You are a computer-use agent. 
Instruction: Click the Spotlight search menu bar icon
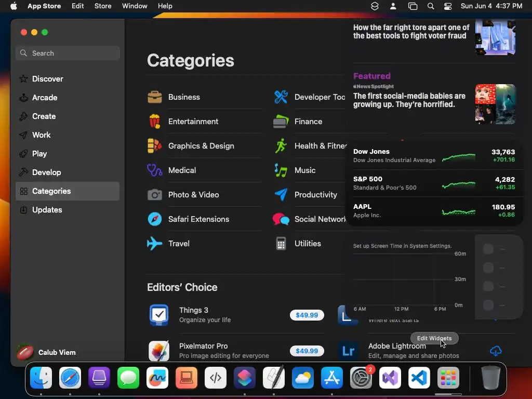point(431,6)
